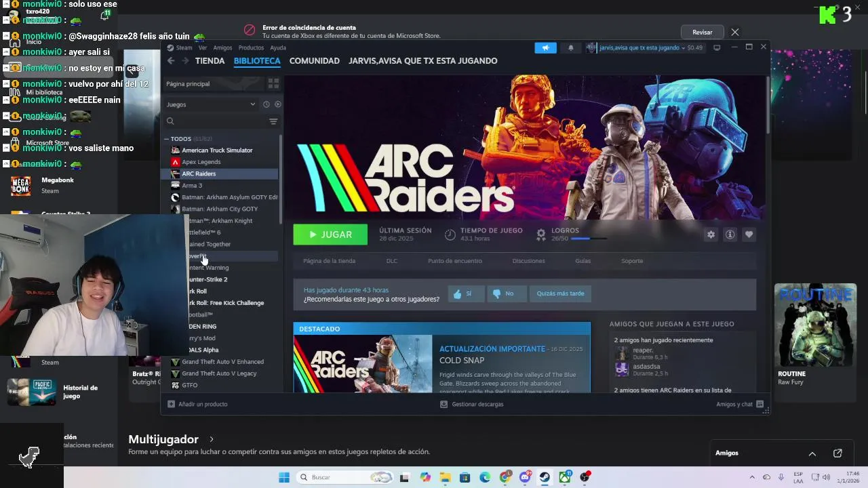Go to the COMUNIDAD tab
868x488 pixels.
click(x=314, y=61)
